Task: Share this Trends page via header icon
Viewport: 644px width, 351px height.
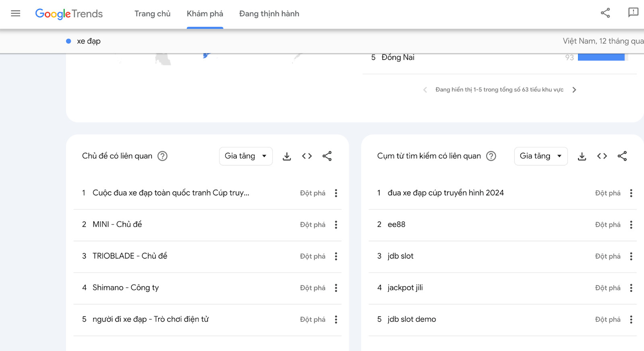Action: tap(605, 13)
